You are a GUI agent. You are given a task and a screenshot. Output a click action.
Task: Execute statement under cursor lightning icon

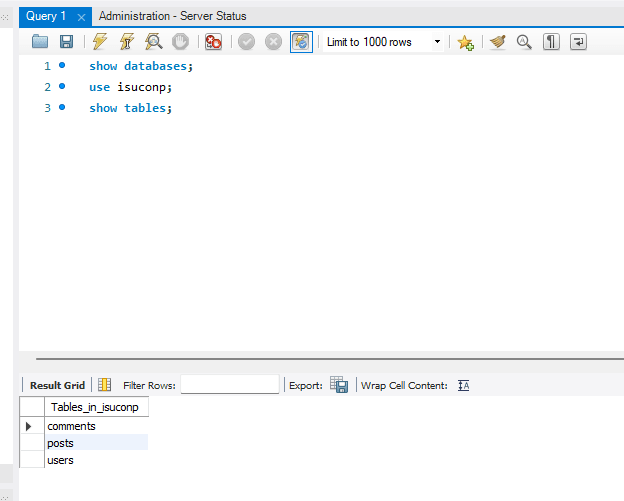tap(127, 42)
